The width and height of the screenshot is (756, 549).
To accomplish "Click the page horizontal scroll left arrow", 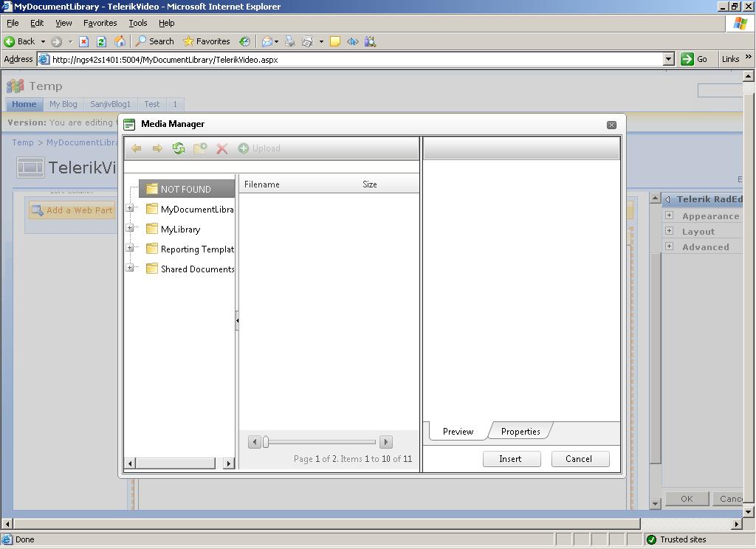I will click(7, 524).
